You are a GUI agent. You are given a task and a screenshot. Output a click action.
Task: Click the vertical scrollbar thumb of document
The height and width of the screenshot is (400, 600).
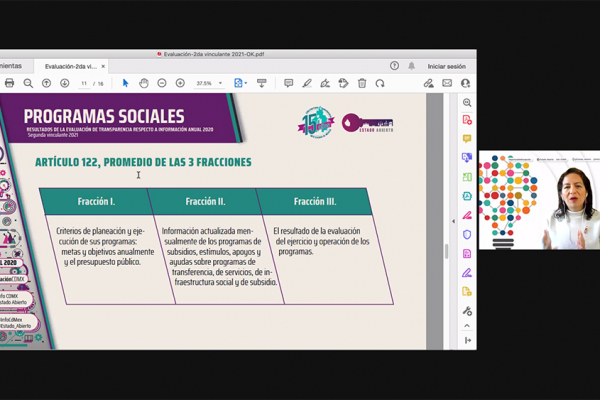pyautogui.click(x=446, y=251)
